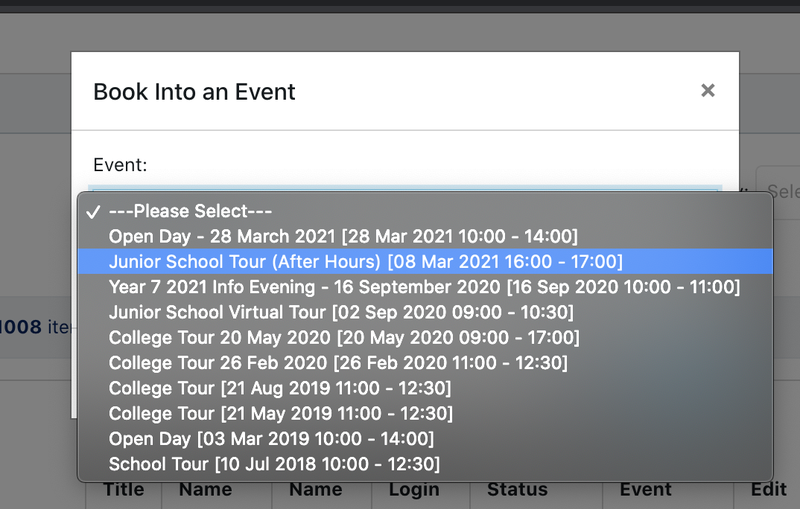Select Junior School Tour (After Hours) option
This screenshot has width=800, height=509.
[365, 261]
